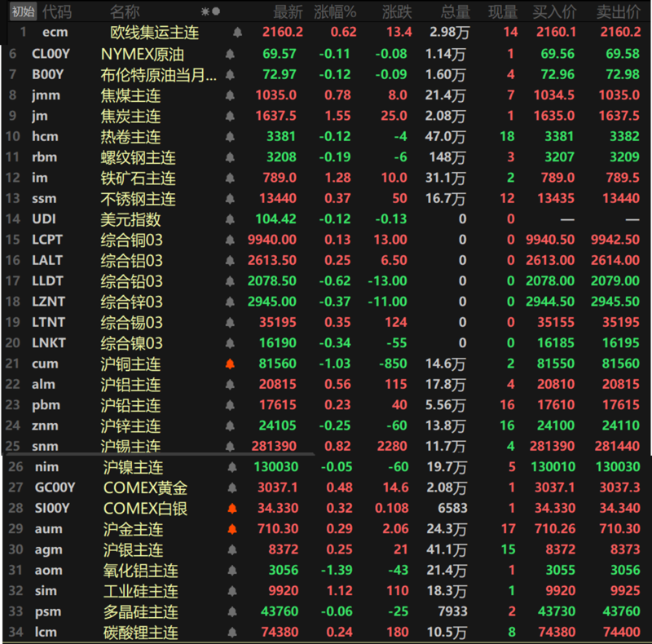
Task: Select the 铁矿石主连 name cell
Action: [x=138, y=178]
